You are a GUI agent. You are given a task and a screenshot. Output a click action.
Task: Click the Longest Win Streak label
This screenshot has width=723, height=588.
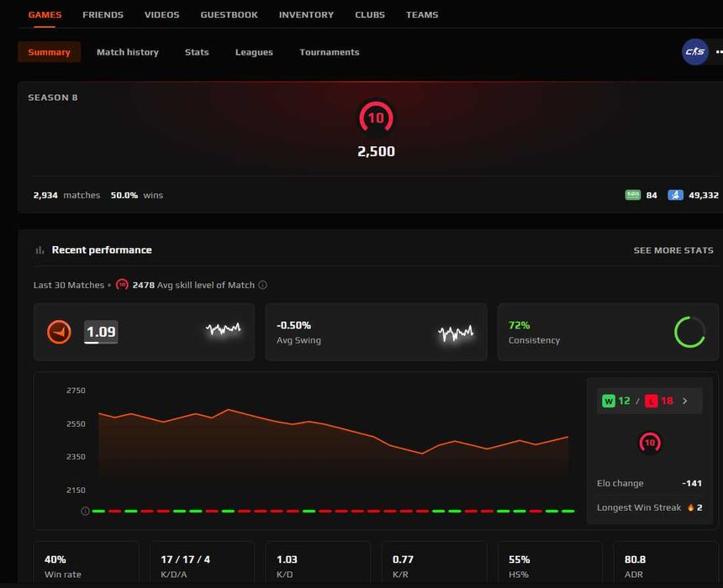click(639, 507)
